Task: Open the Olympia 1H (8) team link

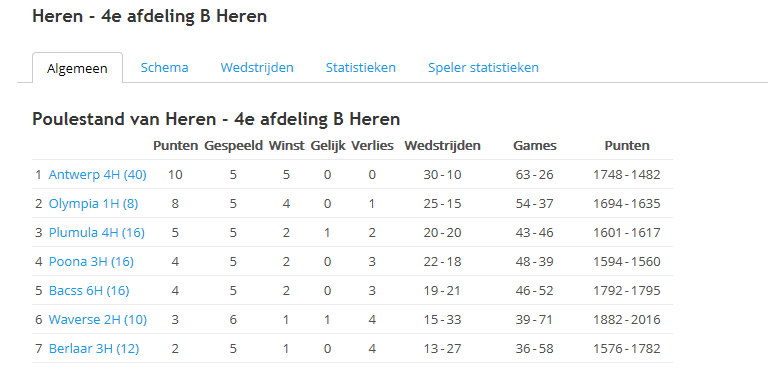Action: click(x=93, y=204)
